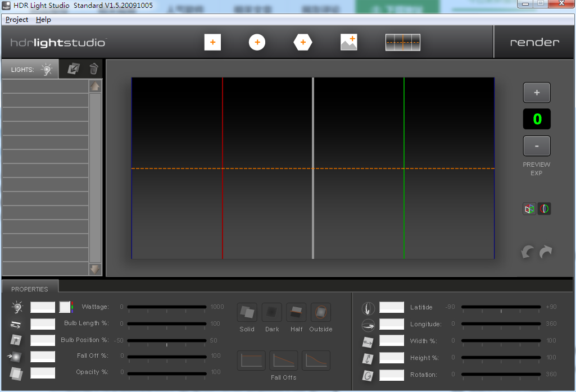Click the Fall Off value field
This screenshot has width=576, height=392.
(43, 357)
